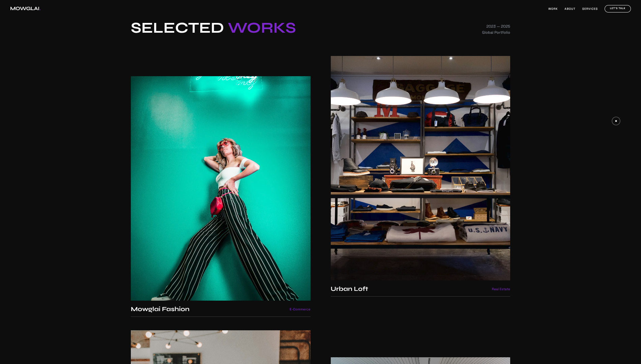Select the Real Estate category tag
Image resolution: width=641 pixels, height=364 pixels.
click(x=501, y=289)
